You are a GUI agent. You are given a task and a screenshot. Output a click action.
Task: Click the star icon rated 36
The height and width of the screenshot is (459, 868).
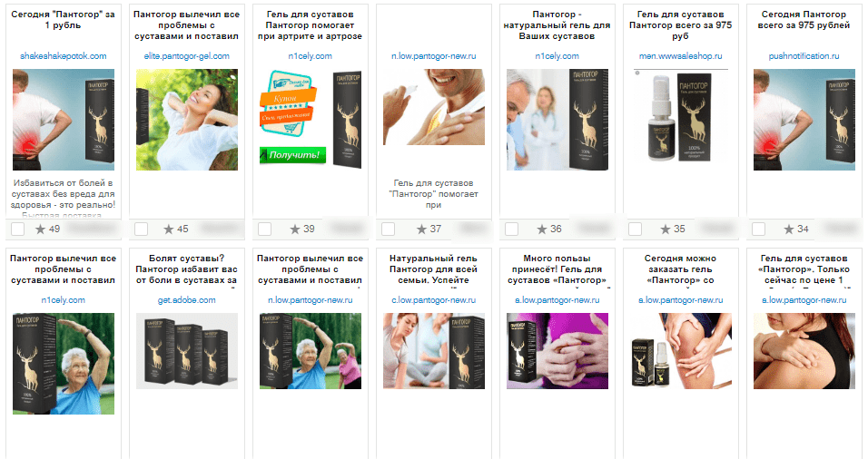[x=542, y=229]
